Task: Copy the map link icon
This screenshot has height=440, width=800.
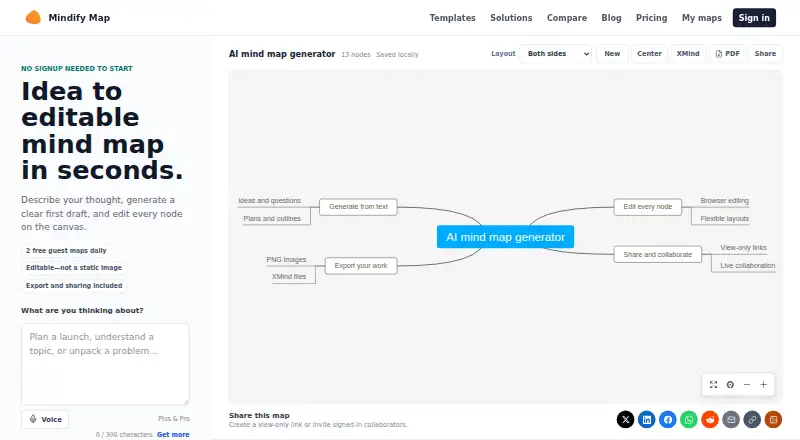Action: click(x=752, y=420)
